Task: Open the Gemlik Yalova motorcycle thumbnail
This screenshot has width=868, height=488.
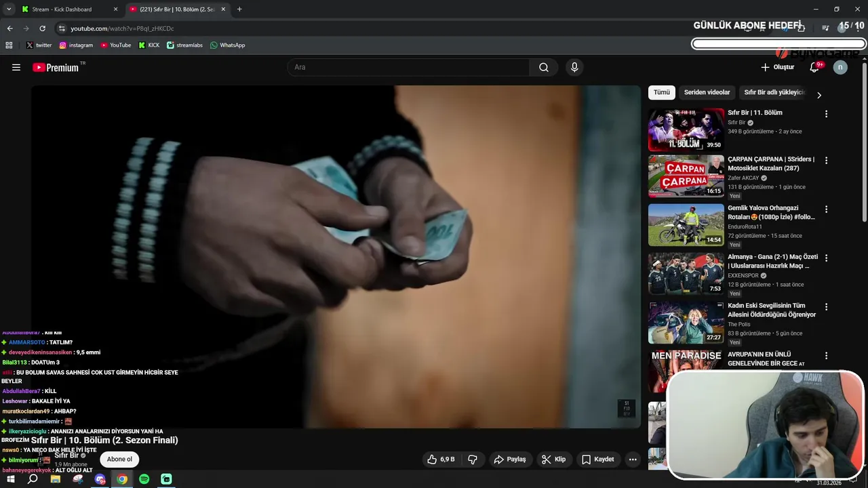Action: click(686, 225)
